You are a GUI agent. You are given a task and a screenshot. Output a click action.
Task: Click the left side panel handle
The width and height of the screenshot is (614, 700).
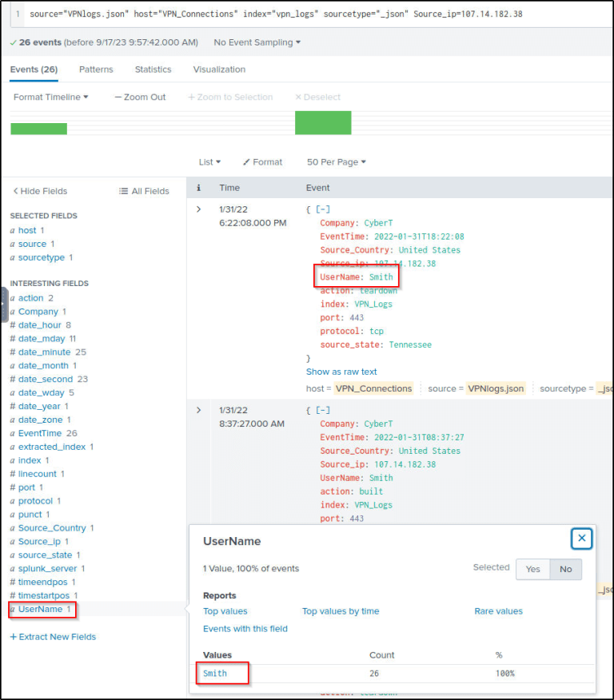(x=3, y=305)
